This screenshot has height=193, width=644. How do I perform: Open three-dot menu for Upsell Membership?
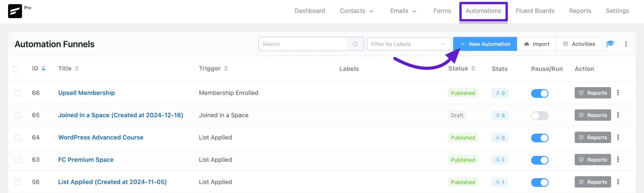click(618, 93)
